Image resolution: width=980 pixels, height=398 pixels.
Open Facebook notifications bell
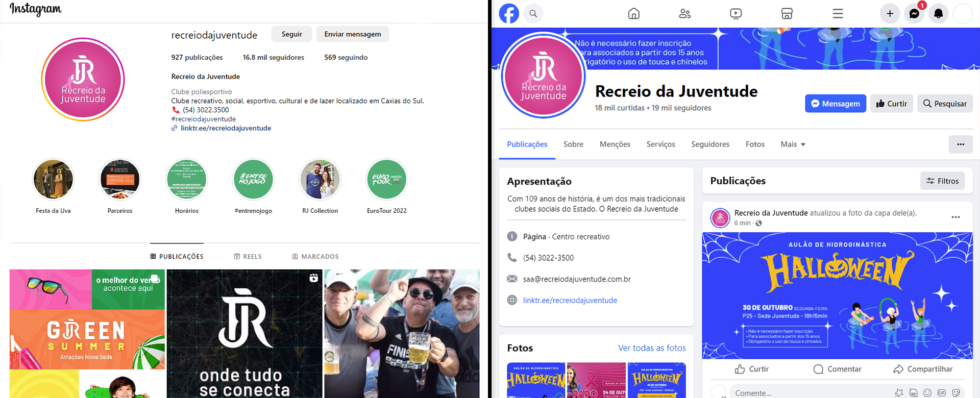[939, 13]
